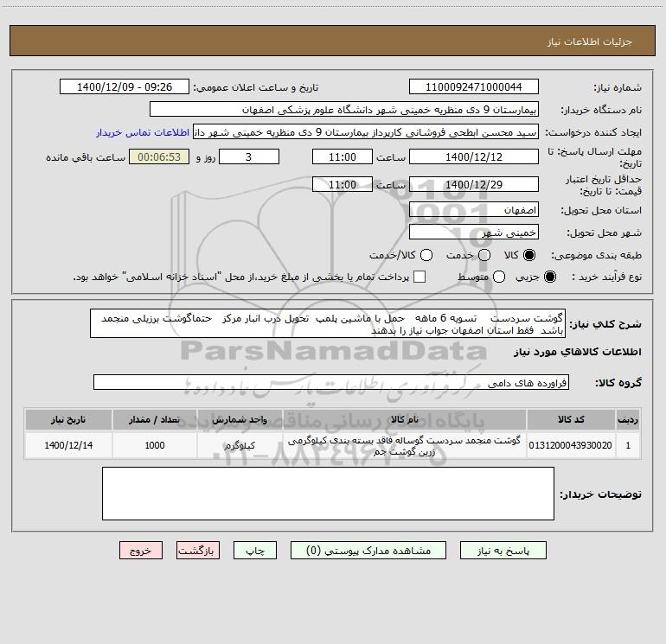Image resolution: width=666 pixels, height=644 pixels.
Task: Click the need date cell 1400/12/14
Action: [68, 445]
